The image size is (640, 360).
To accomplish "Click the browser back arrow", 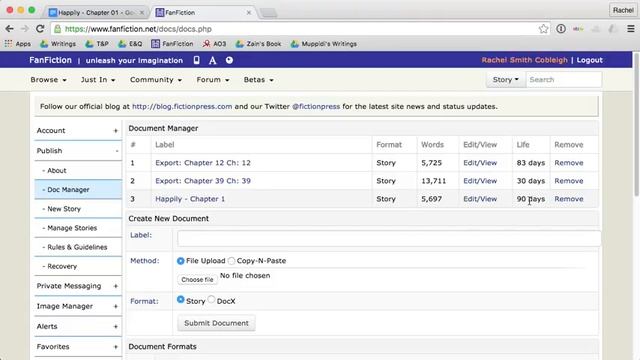I will [x=9, y=29].
